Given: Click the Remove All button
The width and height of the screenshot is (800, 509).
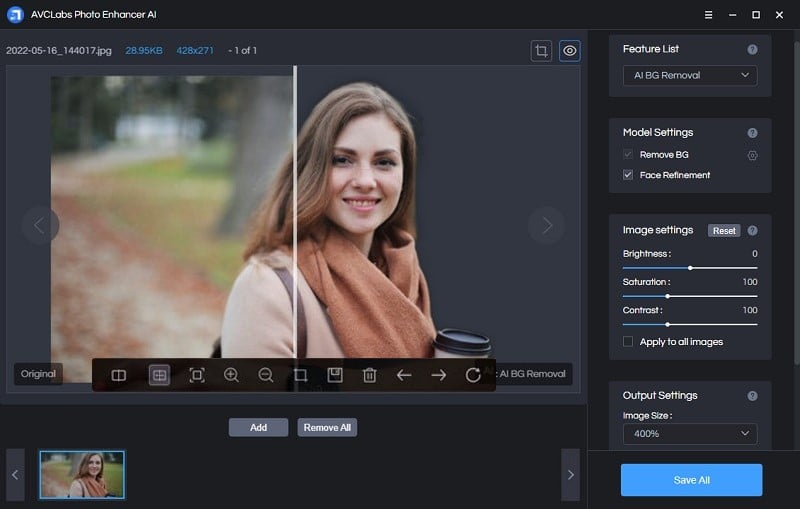Looking at the screenshot, I should click(x=327, y=427).
